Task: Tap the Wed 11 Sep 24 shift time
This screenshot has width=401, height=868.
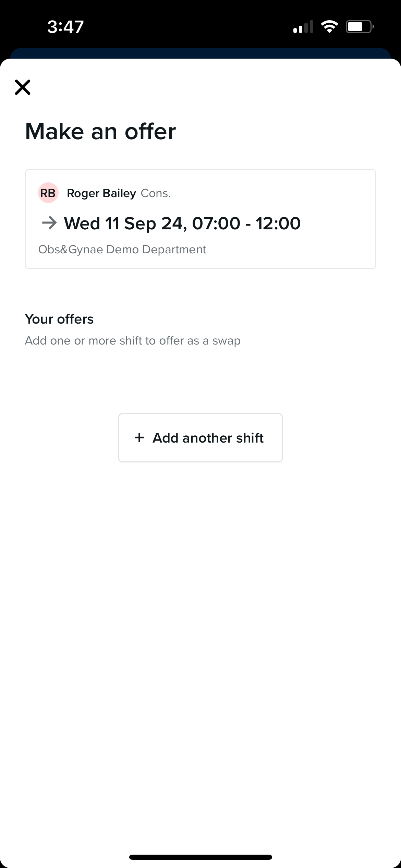Action: coord(182,224)
